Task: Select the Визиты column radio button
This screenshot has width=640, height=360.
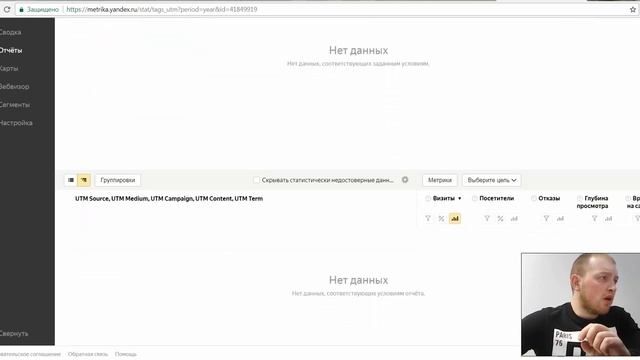Action: [x=428, y=198]
